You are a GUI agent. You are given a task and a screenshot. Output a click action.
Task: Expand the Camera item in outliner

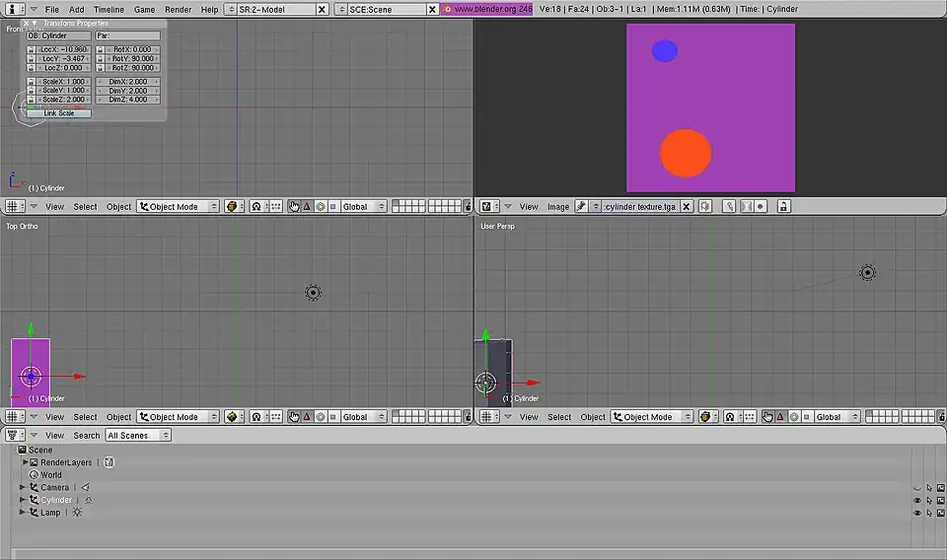point(23,487)
